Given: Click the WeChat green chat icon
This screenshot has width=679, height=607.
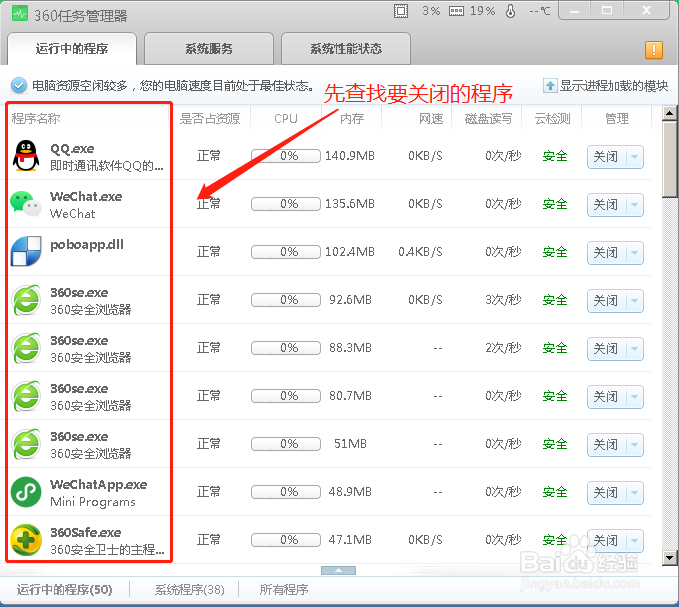Looking at the screenshot, I should coord(26,203).
